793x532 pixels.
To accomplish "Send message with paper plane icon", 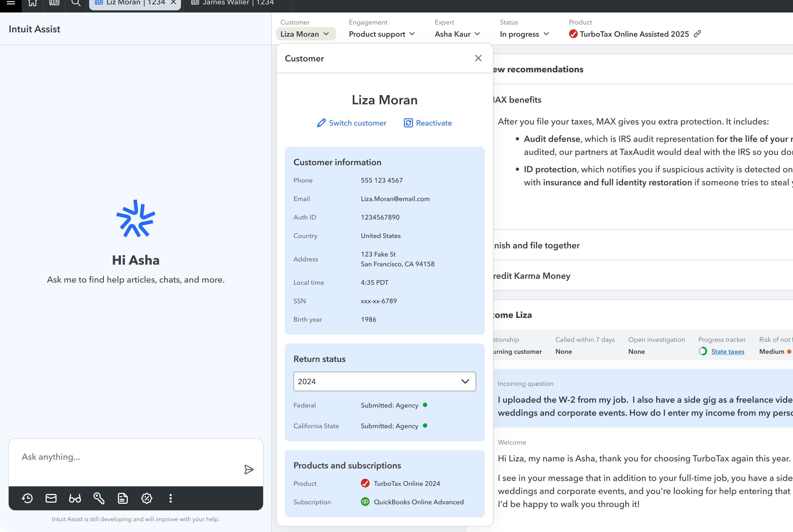I will (x=249, y=470).
